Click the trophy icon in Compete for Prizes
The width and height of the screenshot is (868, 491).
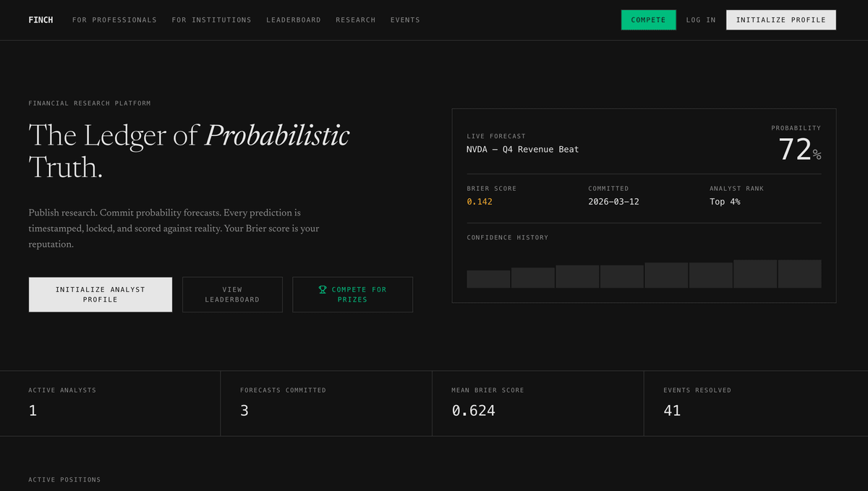pyautogui.click(x=323, y=289)
